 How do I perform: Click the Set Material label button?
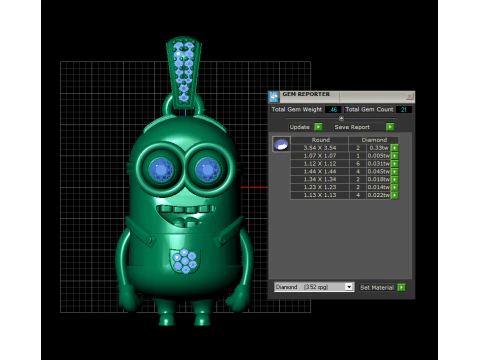pos(377,287)
